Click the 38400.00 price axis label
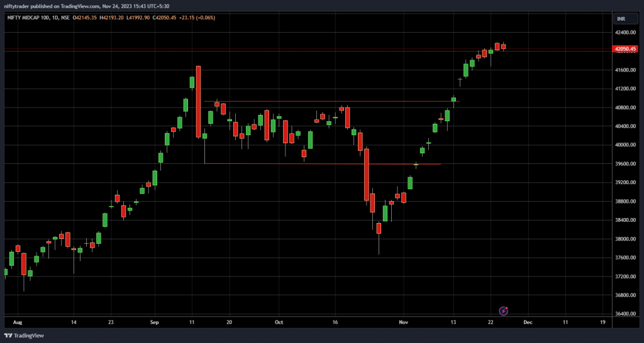 pos(626,220)
